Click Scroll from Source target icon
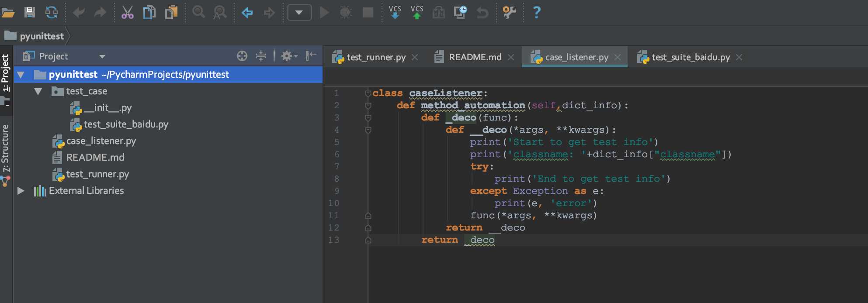Screen dimensions: 868x303 pos(242,56)
